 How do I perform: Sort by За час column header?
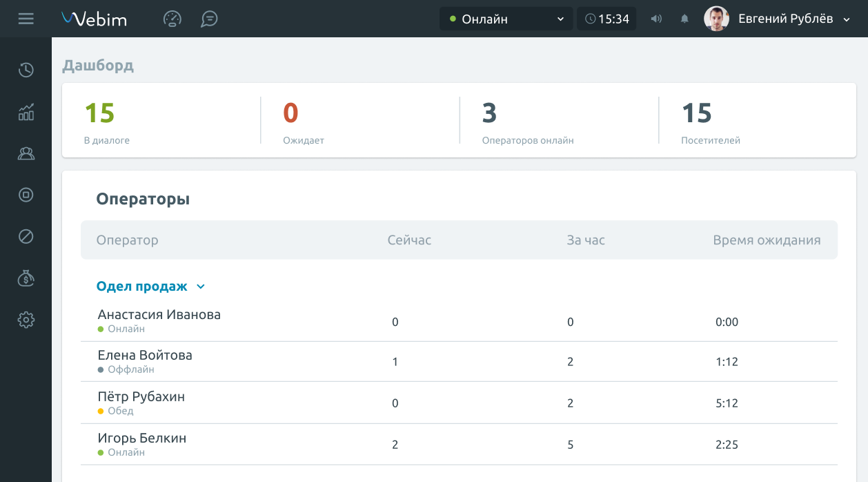(x=586, y=240)
